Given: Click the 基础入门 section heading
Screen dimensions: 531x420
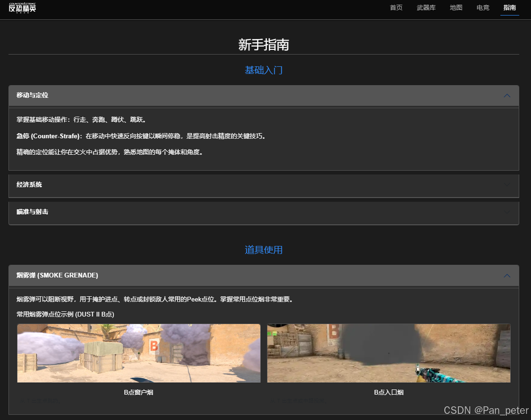Looking at the screenshot, I should (x=264, y=70).
